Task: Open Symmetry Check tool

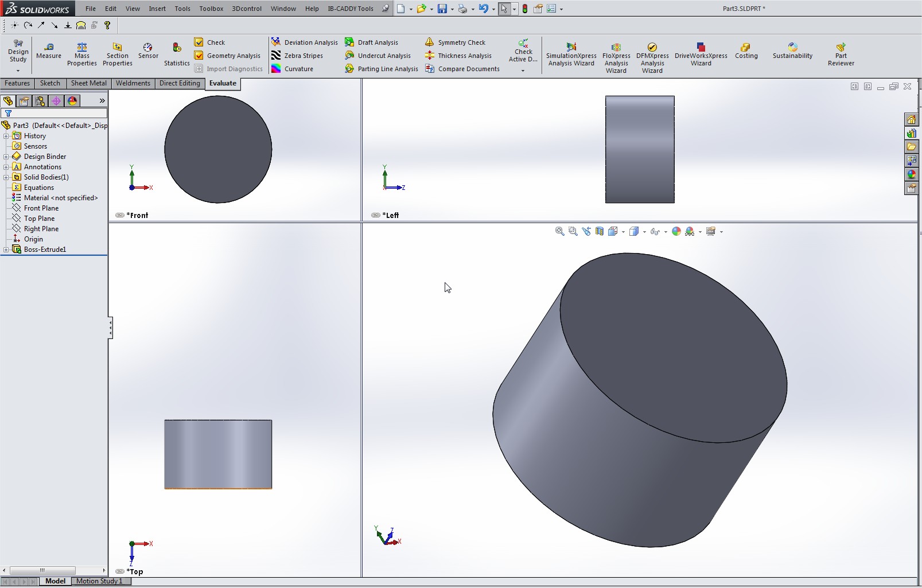Action: (x=430, y=42)
